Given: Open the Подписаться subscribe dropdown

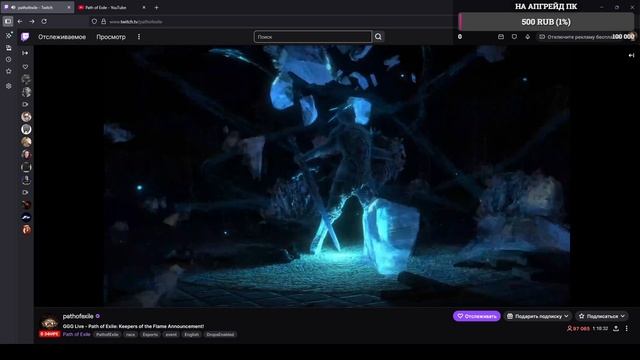Looking at the screenshot, I should tap(602, 316).
